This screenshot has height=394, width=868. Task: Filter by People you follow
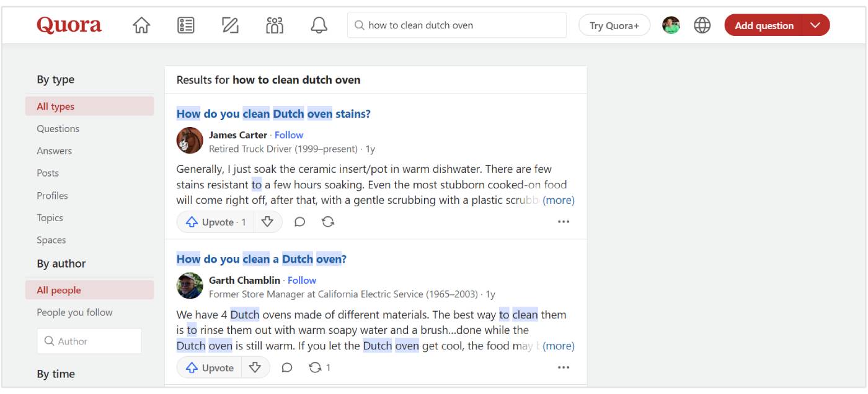tap(74, 312)
